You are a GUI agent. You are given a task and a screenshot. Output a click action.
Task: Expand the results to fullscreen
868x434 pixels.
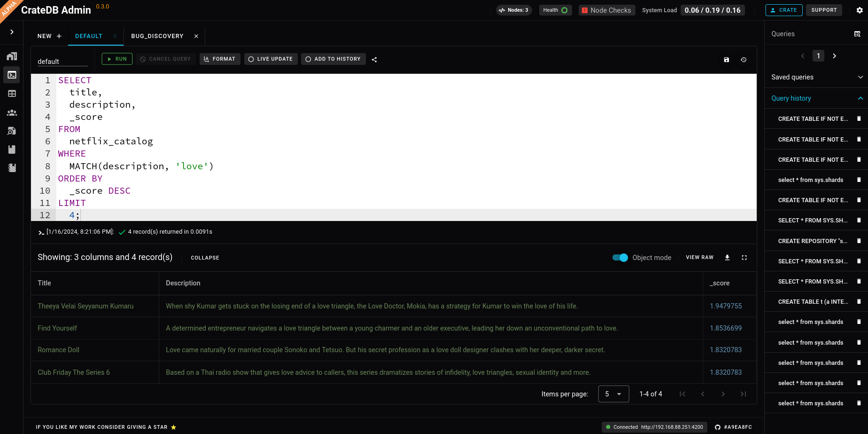(x=744, y=258)
